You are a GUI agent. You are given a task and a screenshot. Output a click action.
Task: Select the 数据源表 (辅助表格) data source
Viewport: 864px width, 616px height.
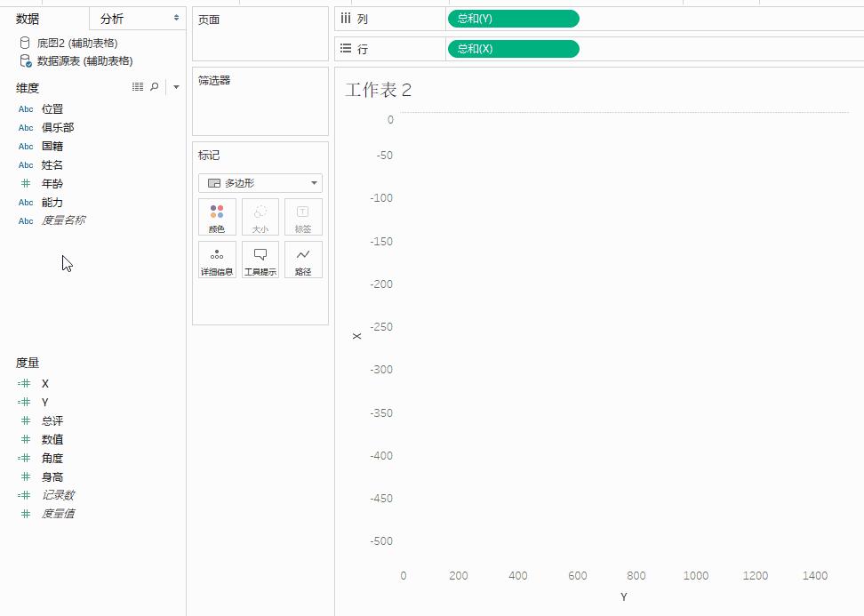pyautogui.click(x=84, y=61)
